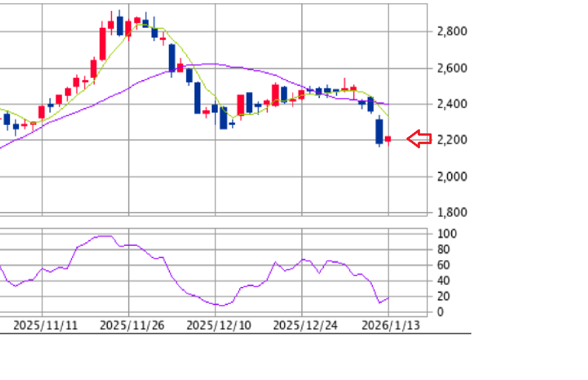
Task: Click the 2,800 price axis label
Action: pyautogui.click(x=452, y=32)
